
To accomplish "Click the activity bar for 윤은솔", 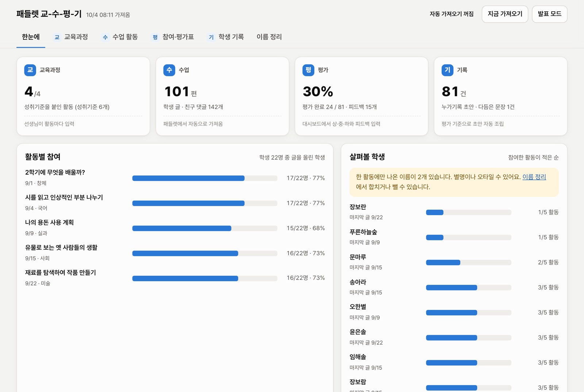I will (x=469, y=338).
